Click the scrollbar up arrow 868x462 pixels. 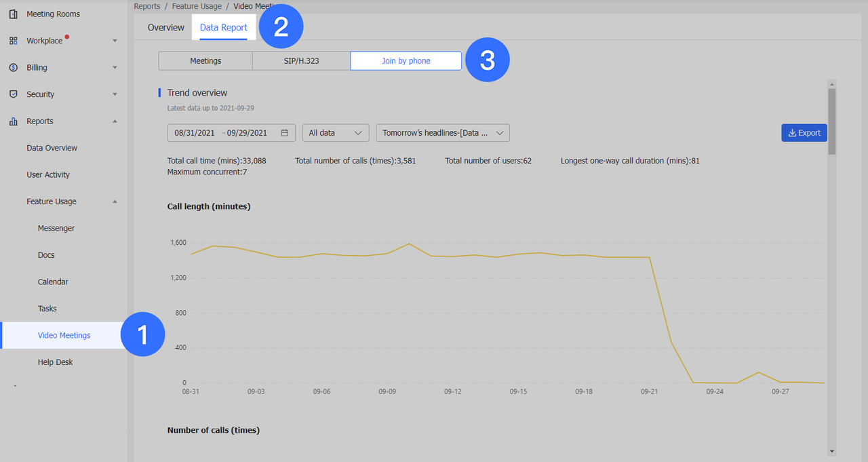coord(832,83)
